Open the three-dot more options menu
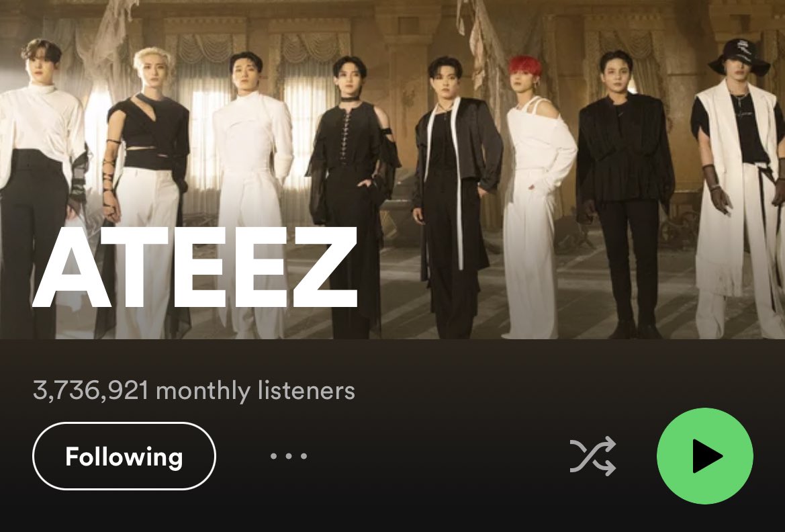Viewport: 785px width, 532px height. [x=288, y=456]
